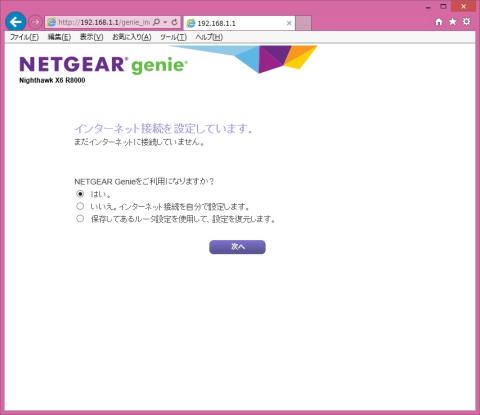
Task: Click heading インターネット接続を設定しています
Action: [x=163, y=128]
